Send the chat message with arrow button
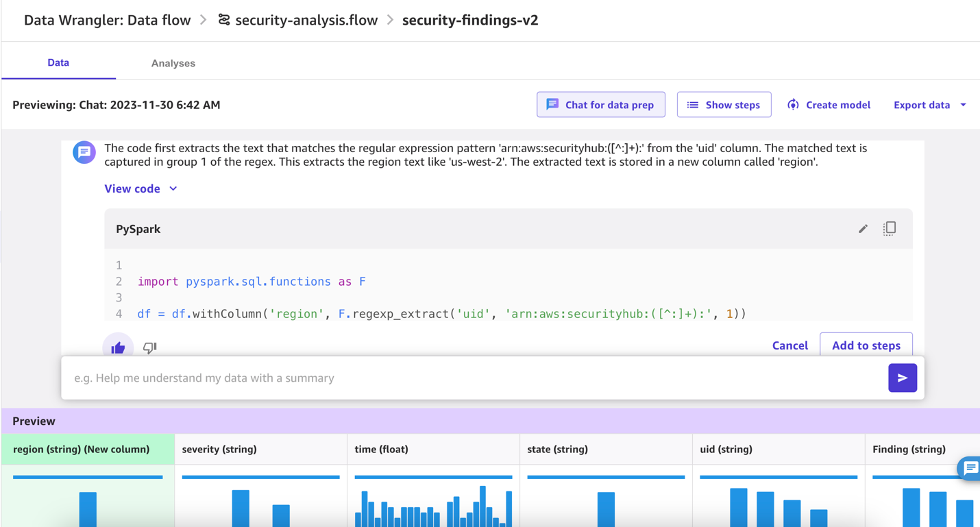The image size is (980, 527). tap(902, 378)
